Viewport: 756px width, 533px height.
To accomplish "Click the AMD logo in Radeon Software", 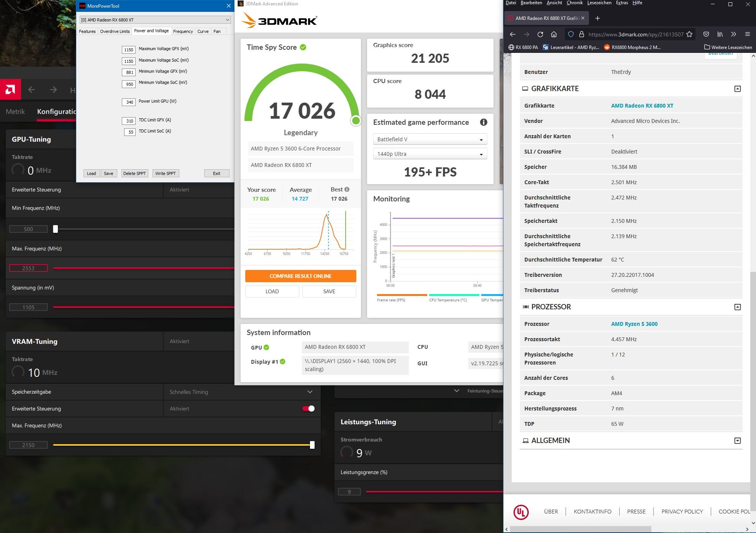I will [10, 90].
